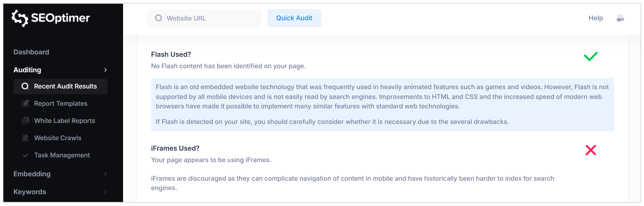Select the Auditing menu entry
Viewport: 644px width, 206px height.
[27, 70]
